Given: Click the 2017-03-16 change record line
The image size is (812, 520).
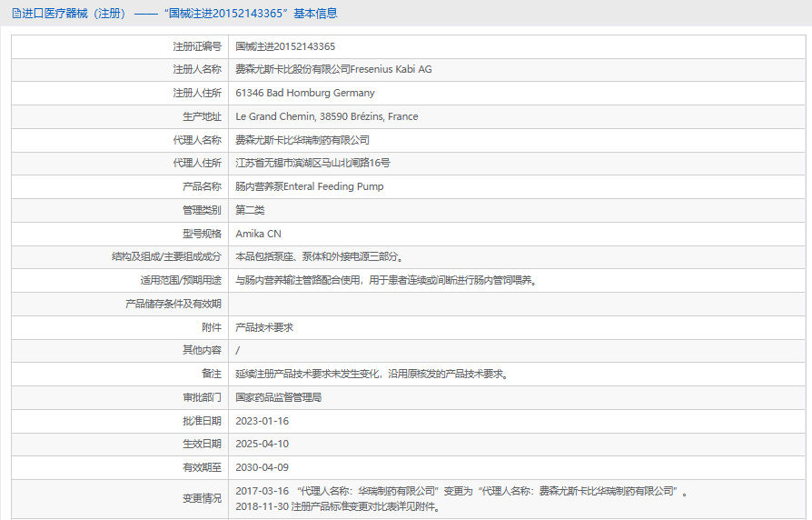Looking at the screenshot, I should click(461, 491).
